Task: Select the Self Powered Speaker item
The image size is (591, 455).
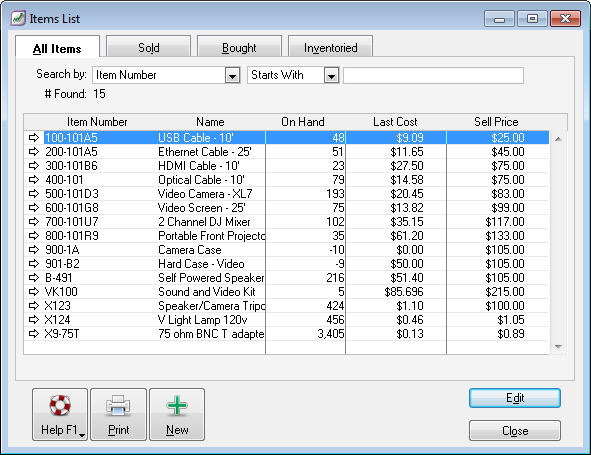Action: [211, 277]
